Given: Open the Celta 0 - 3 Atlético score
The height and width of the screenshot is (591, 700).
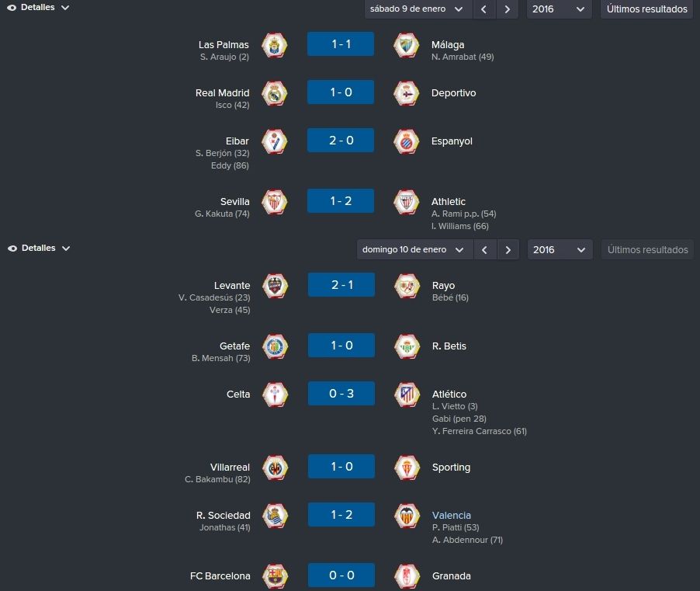Looking at the screenshot, I should [x=341, y=394].
